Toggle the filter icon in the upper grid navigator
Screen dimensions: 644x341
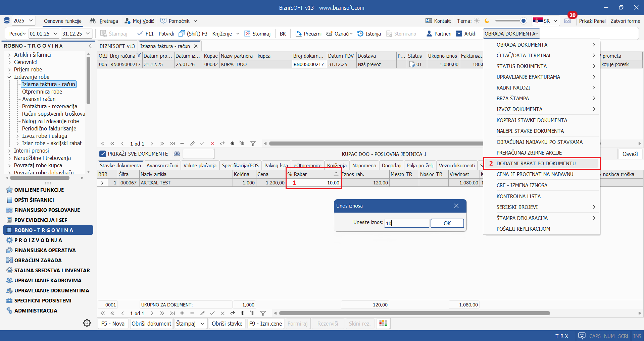(x=253, y=144)
